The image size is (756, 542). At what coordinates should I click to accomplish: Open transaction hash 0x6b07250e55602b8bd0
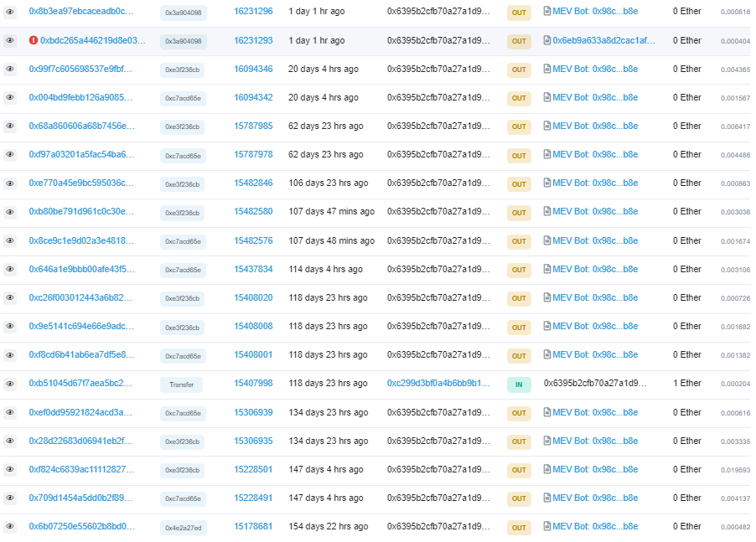tap(82, 527)
